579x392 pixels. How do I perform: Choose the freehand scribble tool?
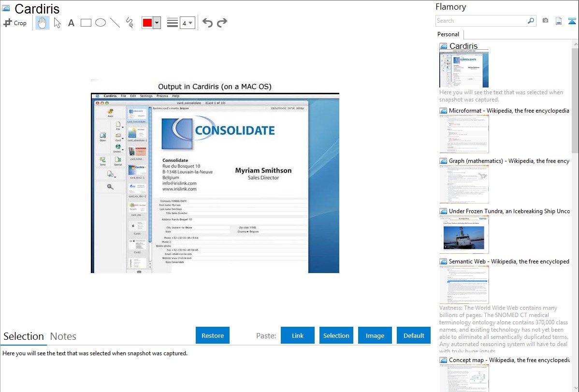tap(130, 23)
